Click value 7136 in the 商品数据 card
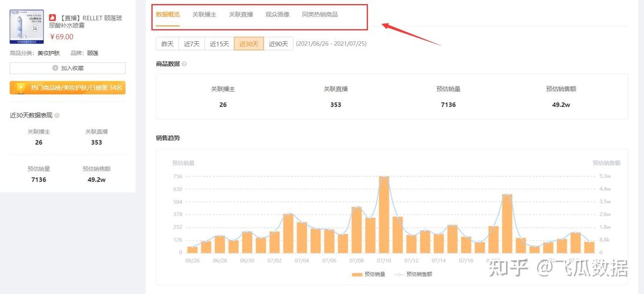Viewport: 644px width, 294px height. pyautogui.click(x=448, y=105)
